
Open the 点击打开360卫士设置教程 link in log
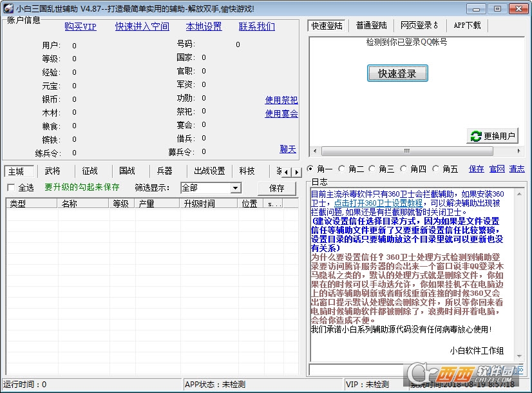(378, 203)
